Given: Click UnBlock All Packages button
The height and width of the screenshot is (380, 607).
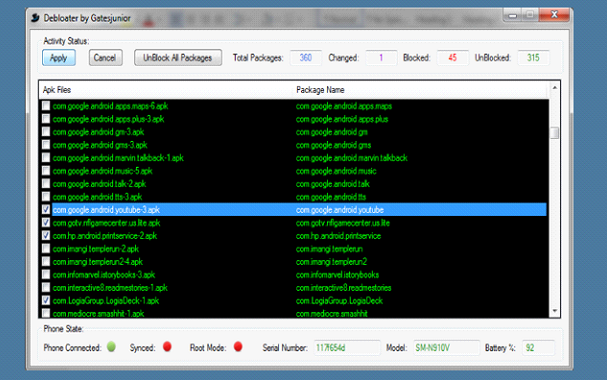Looking at the screenshot, I should tap(178, 58).
